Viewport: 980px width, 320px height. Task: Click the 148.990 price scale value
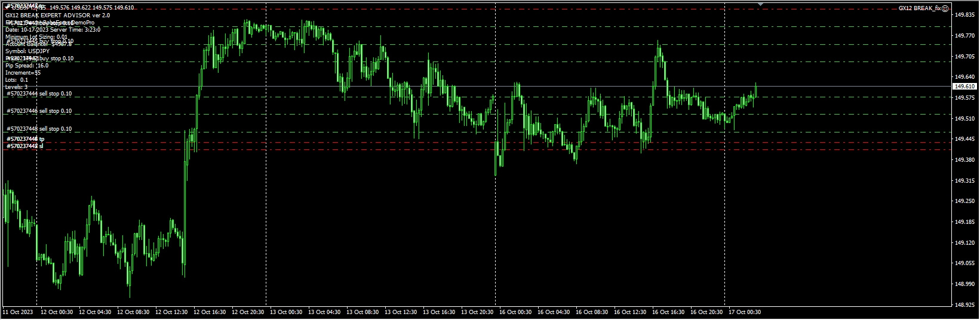(964, 284)
